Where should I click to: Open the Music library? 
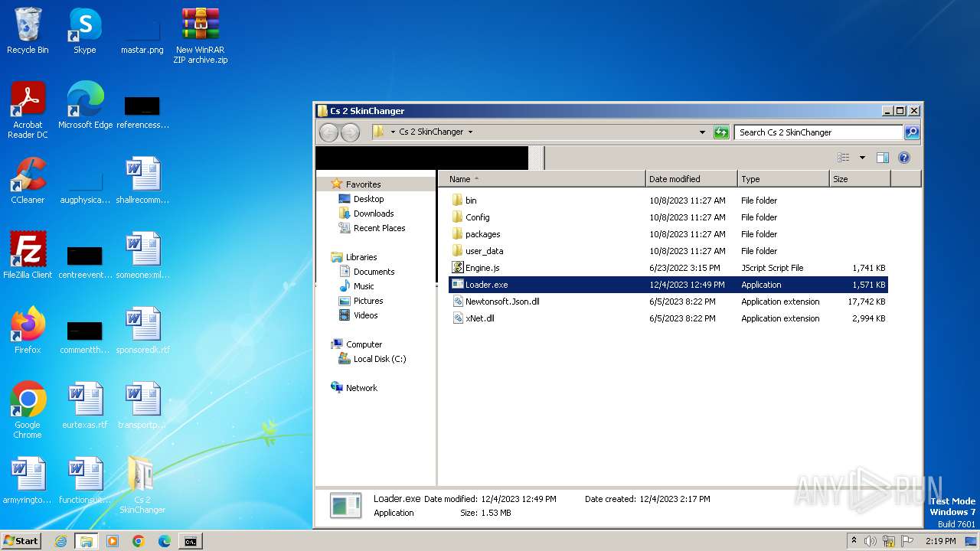(357, 286)
